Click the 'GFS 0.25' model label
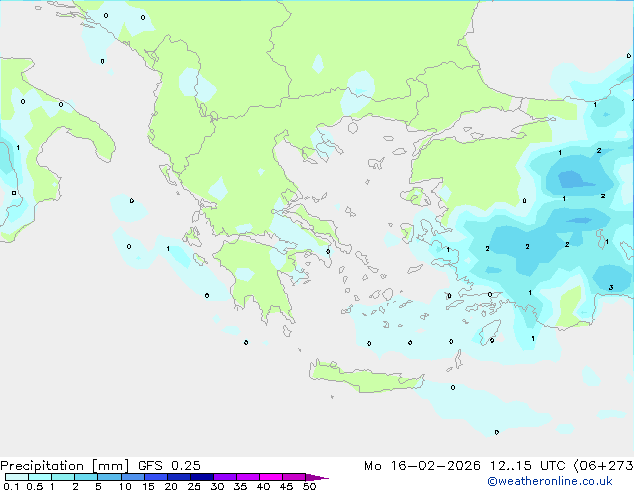Image resolution: width=634 pixels, height=490 pixels. pyautogui.click(x=169, y=466)
